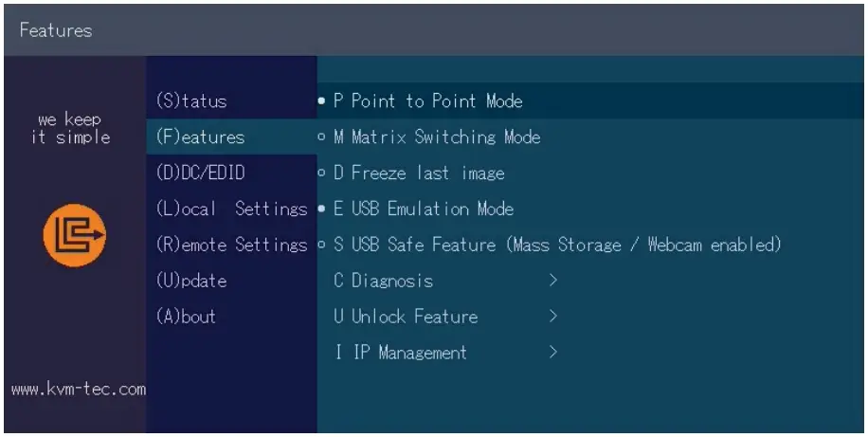Expand the Diagnosis submenu arrow

pyautogui.click(x=552, y=281)
